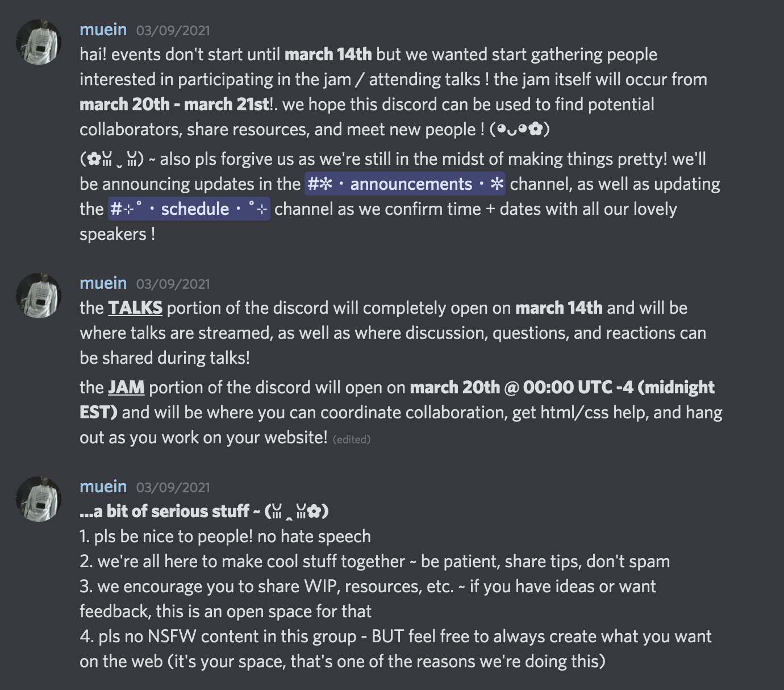Image resolution: width=784 pixels, height=690 pixels.
Task: Click the underlined TALKS word
Action: 135,308
